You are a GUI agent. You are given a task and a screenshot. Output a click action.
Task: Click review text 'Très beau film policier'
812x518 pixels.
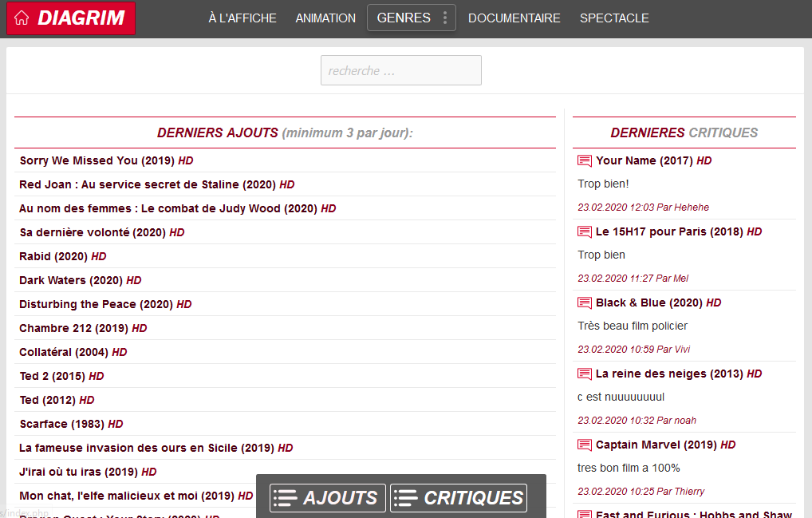pos(633,326)
